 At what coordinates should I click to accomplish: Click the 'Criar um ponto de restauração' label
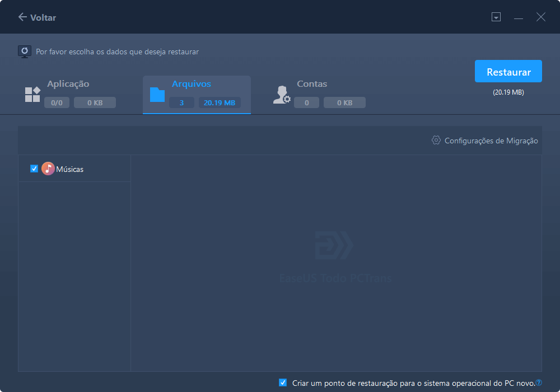point(414,383)
